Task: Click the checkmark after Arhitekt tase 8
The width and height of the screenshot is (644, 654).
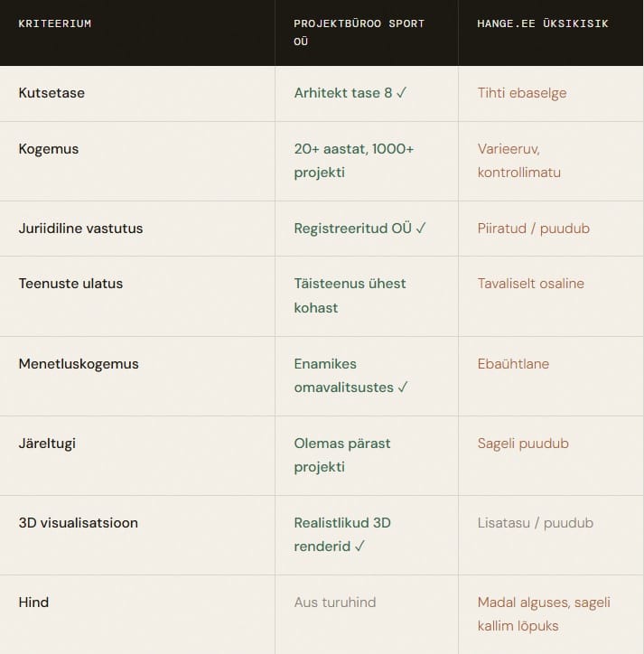Action: coord(401,93)
